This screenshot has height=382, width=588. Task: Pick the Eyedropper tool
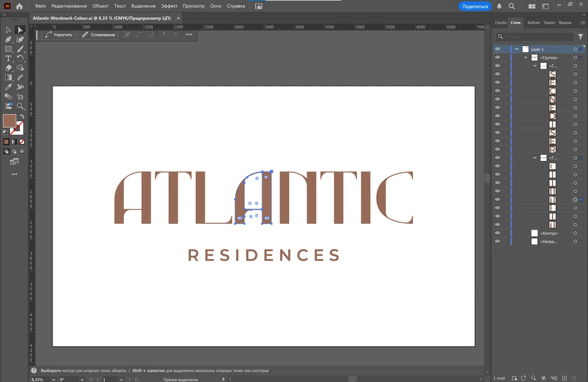click(8, 87)
